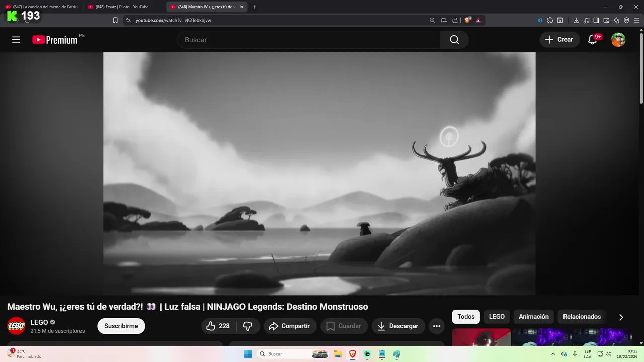Click the search magnifier button

click(454, 40)
